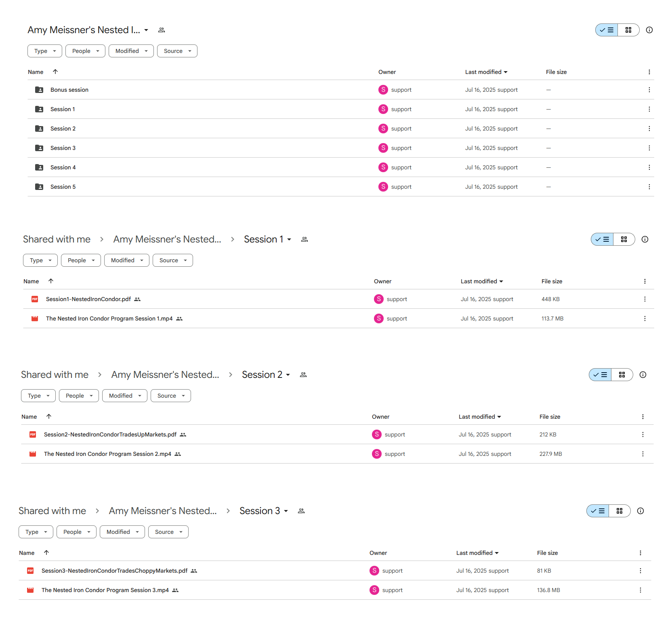672x624 pixels.
Task: Click video icon for Nested Iron Condor Session 1.mp4
Action: (x=35, y=318)
